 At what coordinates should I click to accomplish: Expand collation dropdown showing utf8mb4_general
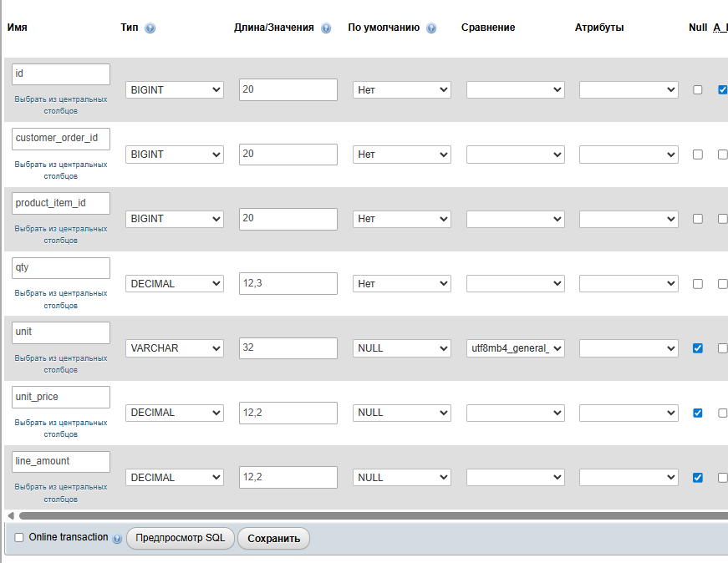tap(515, 348)
